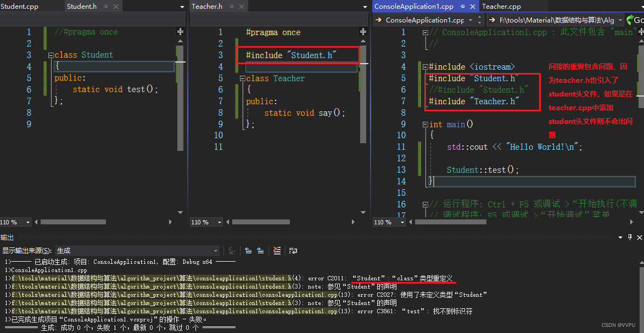Collapse the top comment block in ConsoleApplication1.cpp
The width and height of the screenshot is (644, 333).
click(x=425, y=32)
